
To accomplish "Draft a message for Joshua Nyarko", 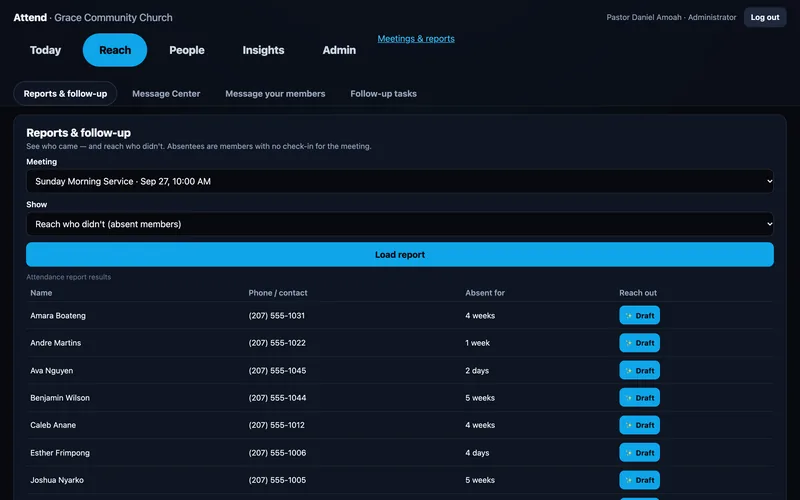I will coord(639,480).
